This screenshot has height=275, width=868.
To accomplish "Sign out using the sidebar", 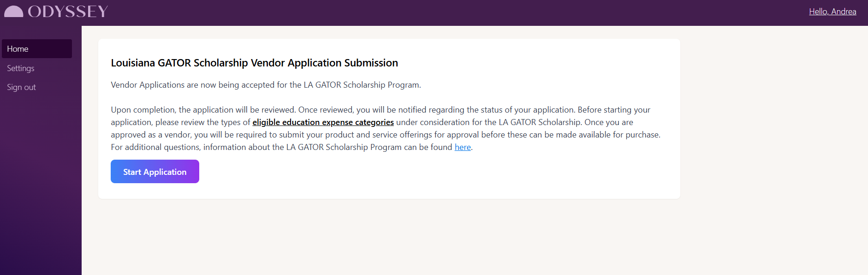I will [21, 87].
